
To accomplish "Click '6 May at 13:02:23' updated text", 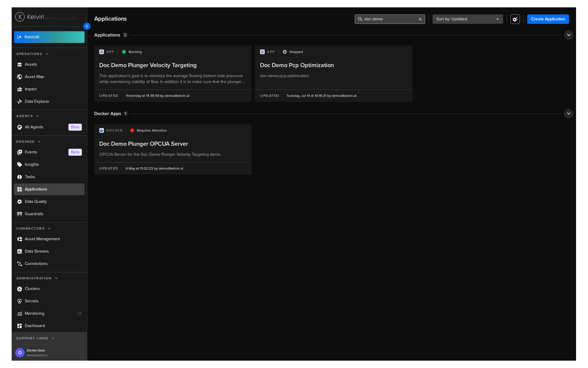I will click(x=139, y=169).
